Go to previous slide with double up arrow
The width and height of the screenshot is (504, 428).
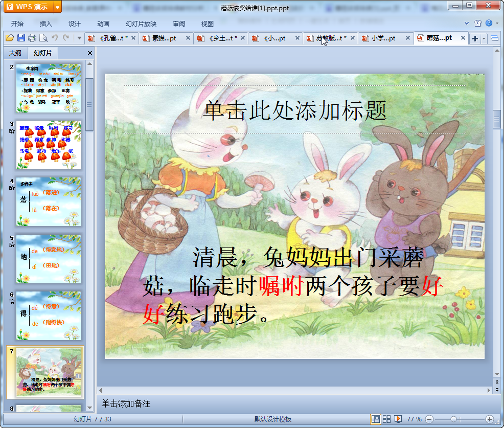[x=497, y=381]
